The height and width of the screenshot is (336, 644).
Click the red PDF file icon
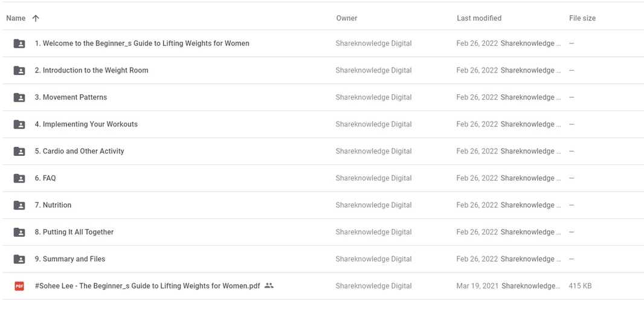pyautogui.click(x=19, y=286)
